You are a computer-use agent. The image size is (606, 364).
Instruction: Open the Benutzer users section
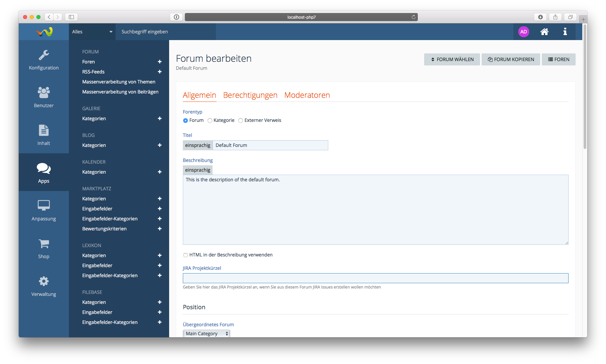coord(43,98)
